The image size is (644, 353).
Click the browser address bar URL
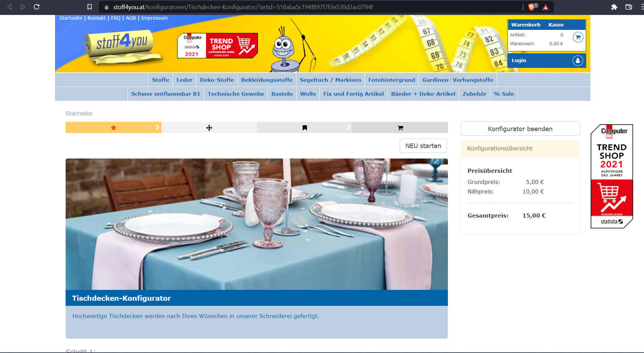tap(243, 7)
